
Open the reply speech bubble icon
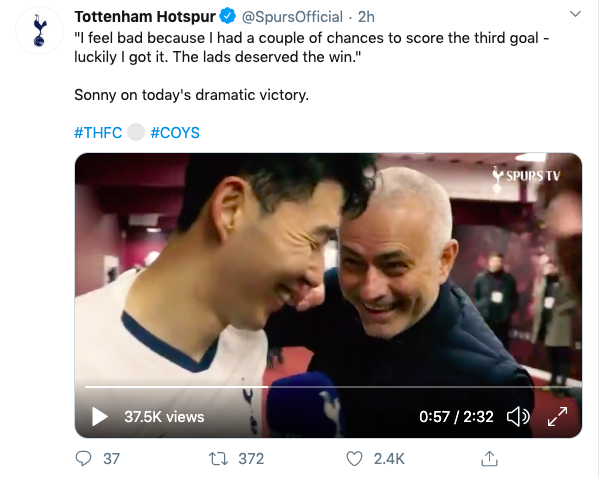coord(84,458)
